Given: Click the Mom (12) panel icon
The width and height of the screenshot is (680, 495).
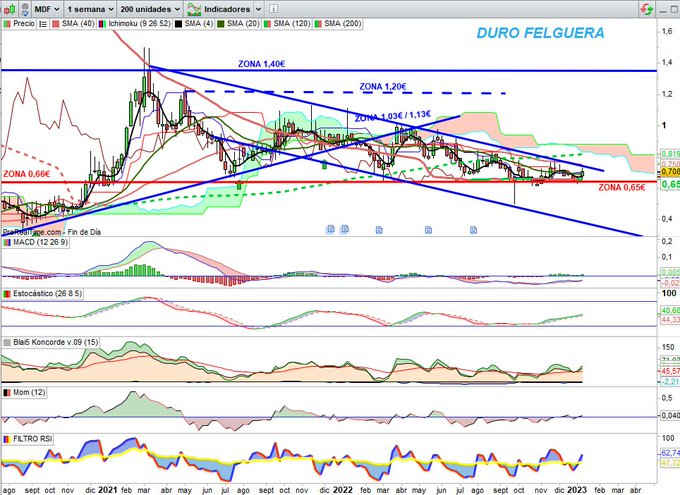Looking at the screenshot, I should click(x=7, y=392).
